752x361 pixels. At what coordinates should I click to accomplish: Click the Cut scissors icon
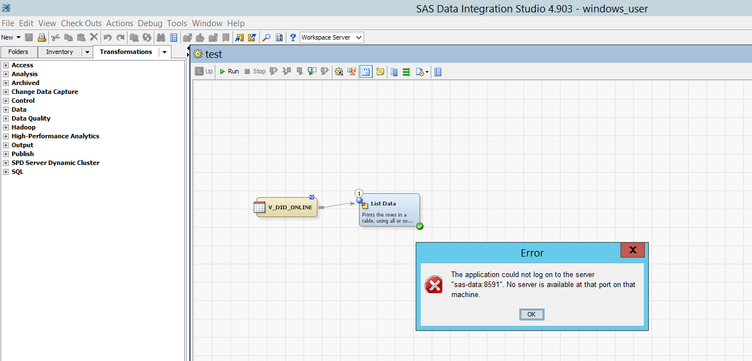pos(56,37)
